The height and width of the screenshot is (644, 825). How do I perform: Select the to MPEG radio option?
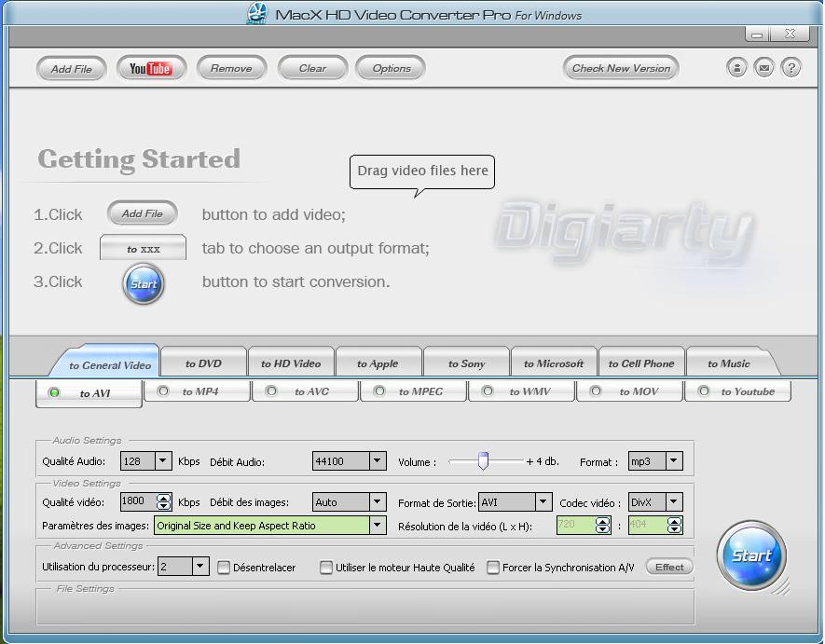(378, 391)
